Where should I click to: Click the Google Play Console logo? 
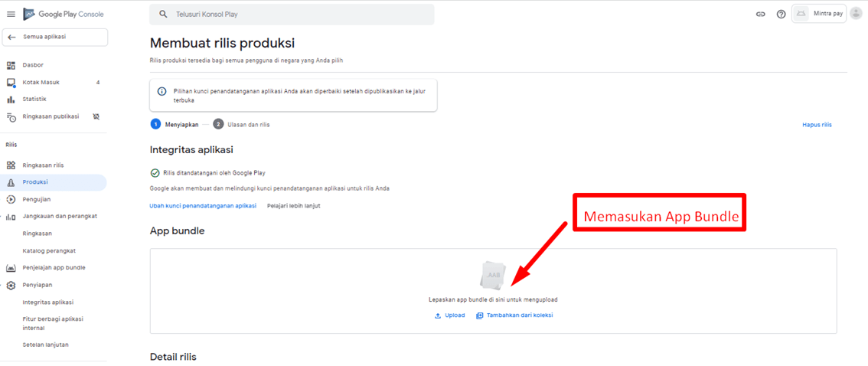click(63, 15)
